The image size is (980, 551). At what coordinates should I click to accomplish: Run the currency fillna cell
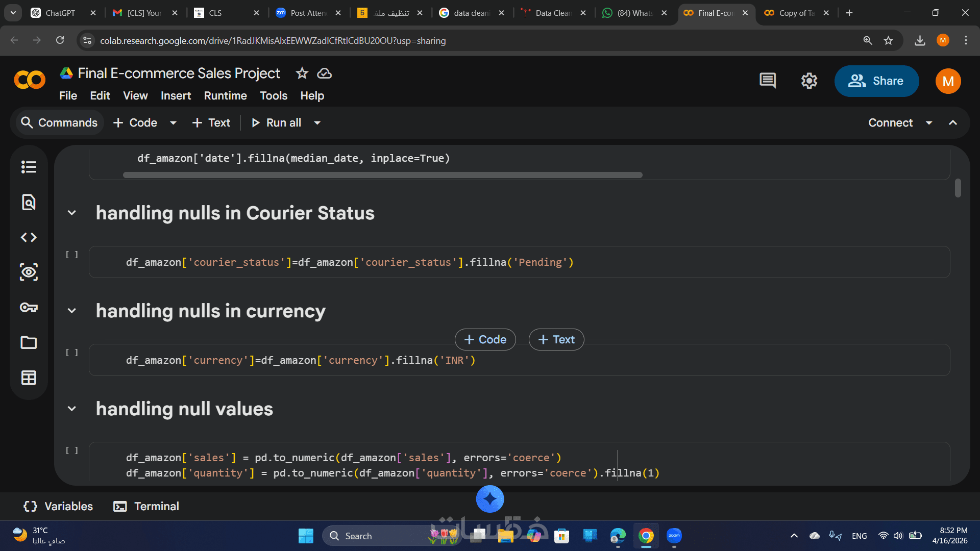coord(72,353)
